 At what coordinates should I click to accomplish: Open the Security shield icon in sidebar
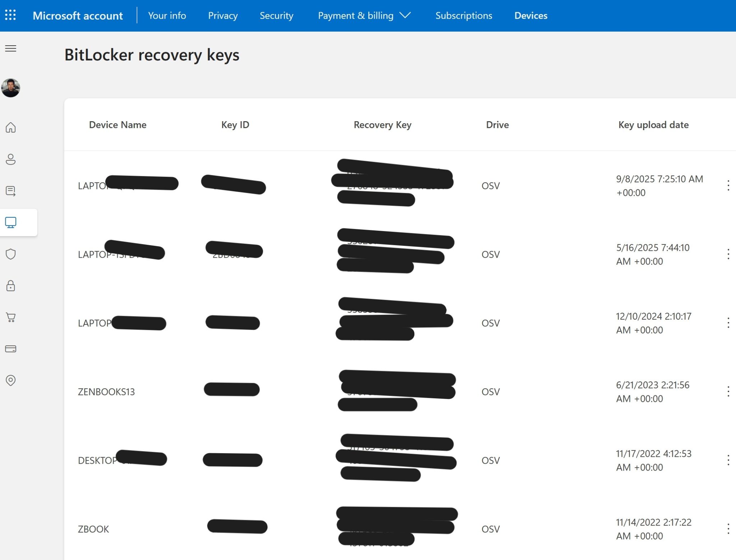(11, 254)
